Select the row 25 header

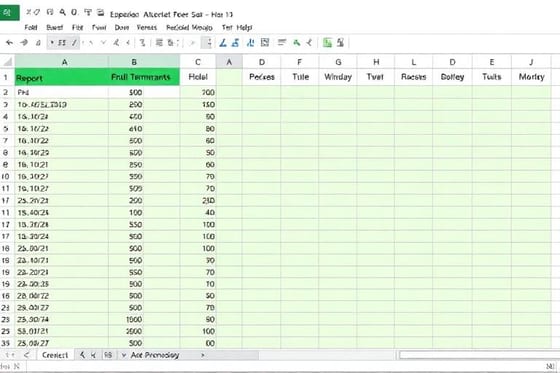pos(6,331)
